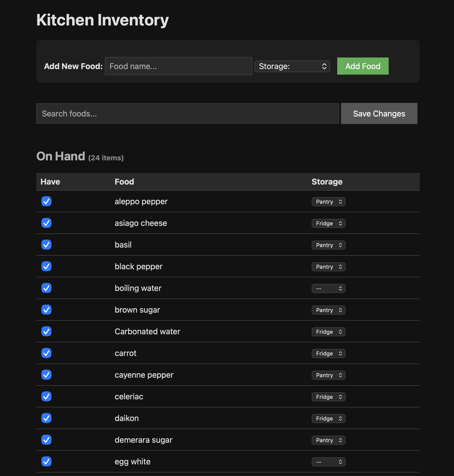Toggle the black pepper checkbox

pyautogui.click(x=46, y=266)
